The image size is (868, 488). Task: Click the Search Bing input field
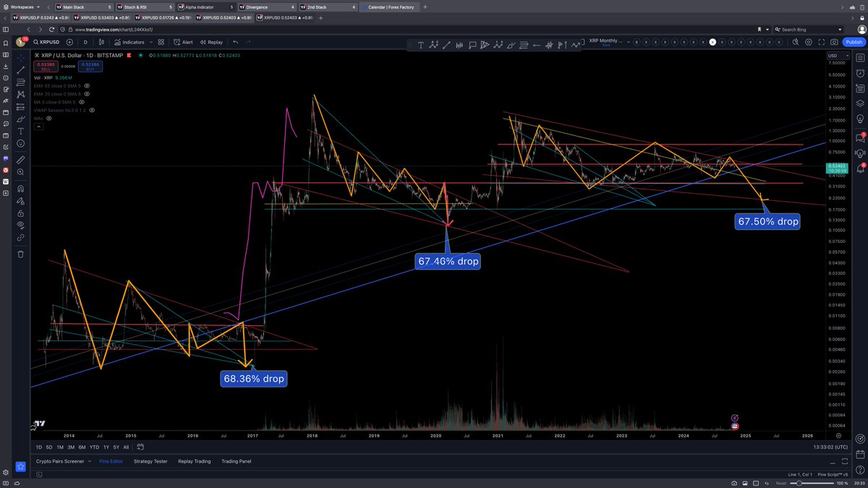coord(809,29)
